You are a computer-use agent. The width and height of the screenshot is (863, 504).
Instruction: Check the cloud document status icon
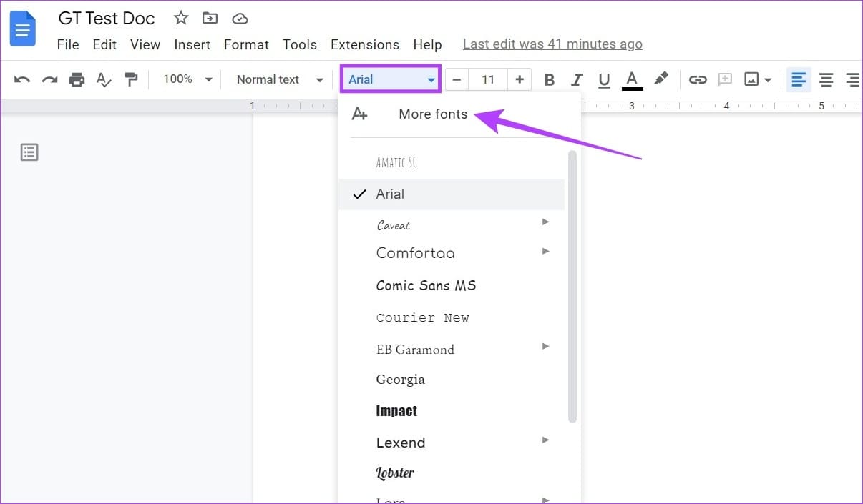coord(240,18)
